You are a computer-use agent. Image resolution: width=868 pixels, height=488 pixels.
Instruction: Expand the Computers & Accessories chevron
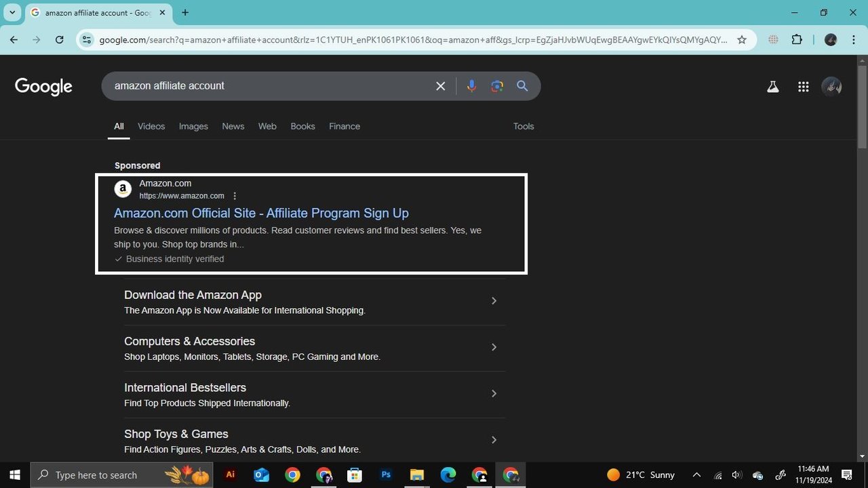point(494,347)
